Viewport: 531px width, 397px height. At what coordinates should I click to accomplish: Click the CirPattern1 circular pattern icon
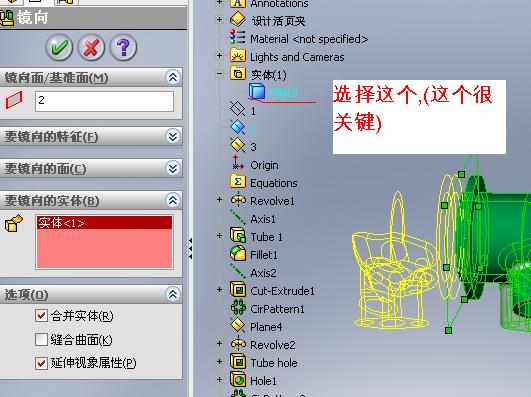pos(238,307)
